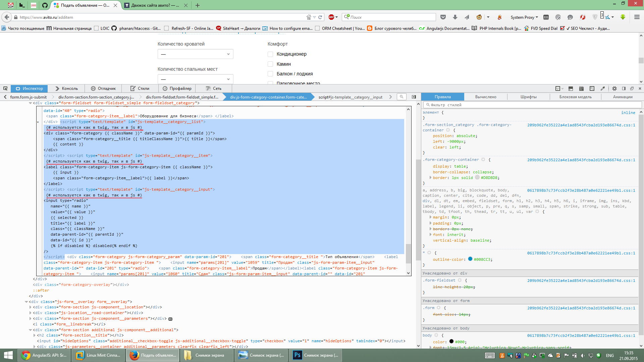Image resolution: width=644 pixels, height=362 pixels.
Task: Open the Вычислено sidebar tab
Action: (x=486, y=97)
